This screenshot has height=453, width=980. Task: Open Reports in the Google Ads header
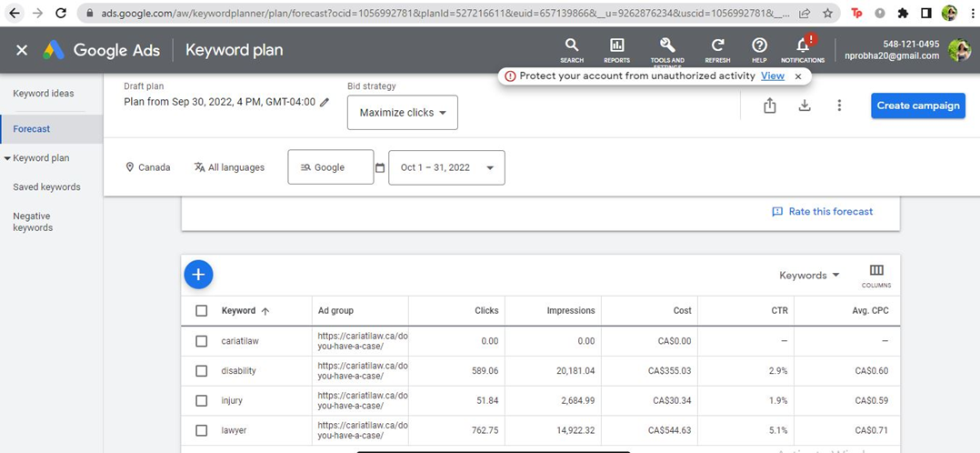coord(616,51)
